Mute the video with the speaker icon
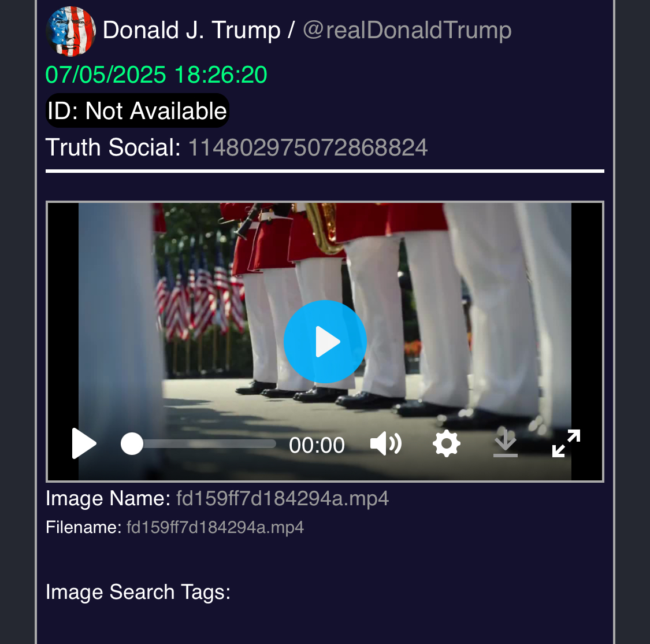Image resolution: width=650 pixels, height=644 pixels. point(385,444)
